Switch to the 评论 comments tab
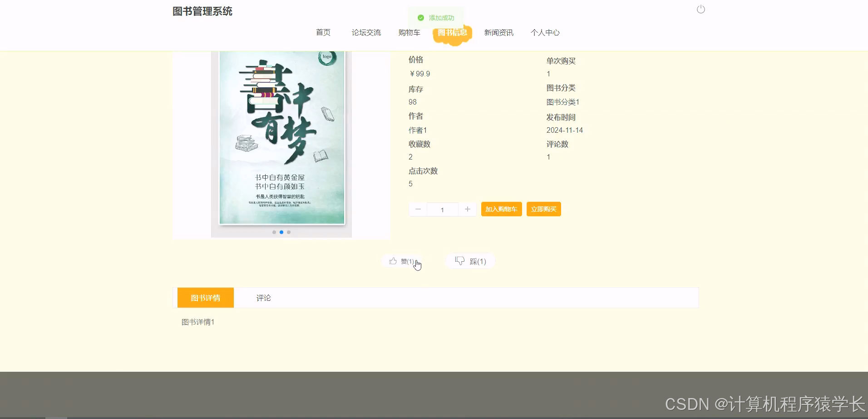Viewport: 868px width, 419px height. [x=264, y=298]
